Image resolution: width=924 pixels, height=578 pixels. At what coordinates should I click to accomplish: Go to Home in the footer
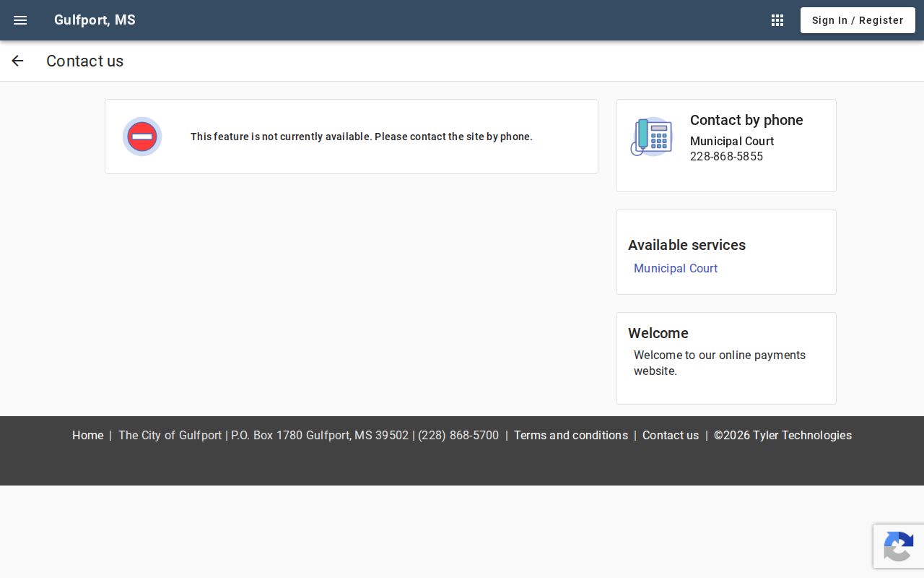tap(87, 435)
